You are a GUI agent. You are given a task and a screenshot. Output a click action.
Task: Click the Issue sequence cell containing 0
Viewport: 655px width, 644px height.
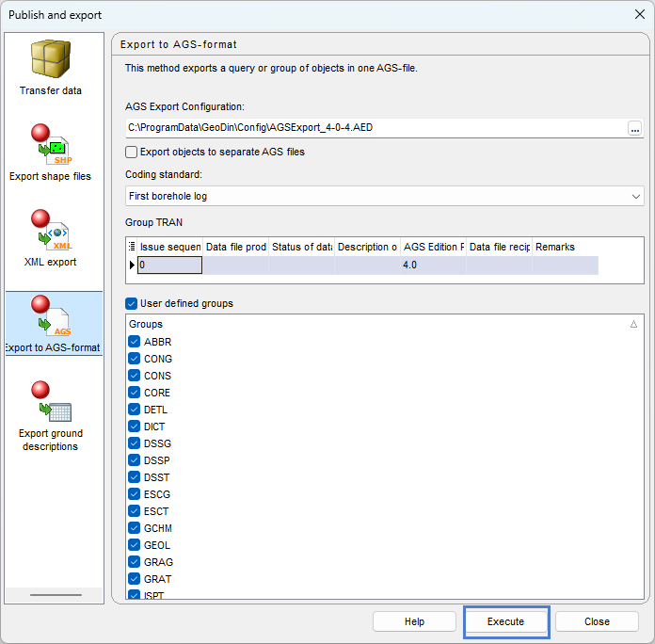click(x=169, y=266)
